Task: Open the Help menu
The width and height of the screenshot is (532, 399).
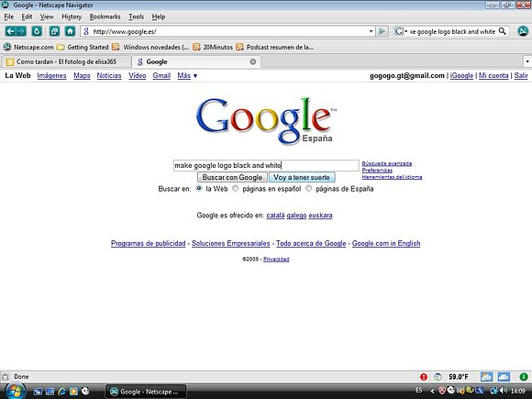Action: (x=159, y=17)
